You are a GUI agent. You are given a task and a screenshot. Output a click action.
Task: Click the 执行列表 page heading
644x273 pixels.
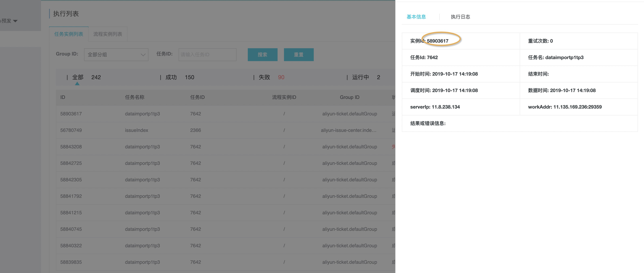[66, 13]
